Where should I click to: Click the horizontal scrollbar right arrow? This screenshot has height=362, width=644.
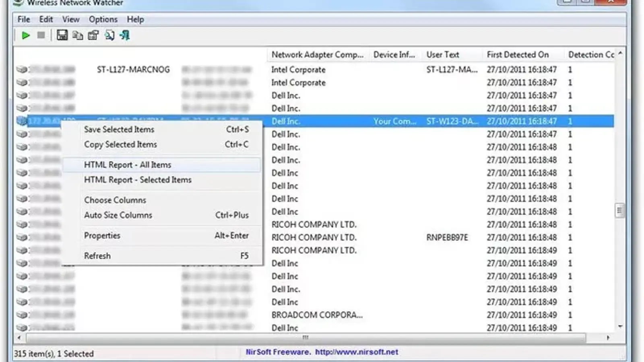608,338
